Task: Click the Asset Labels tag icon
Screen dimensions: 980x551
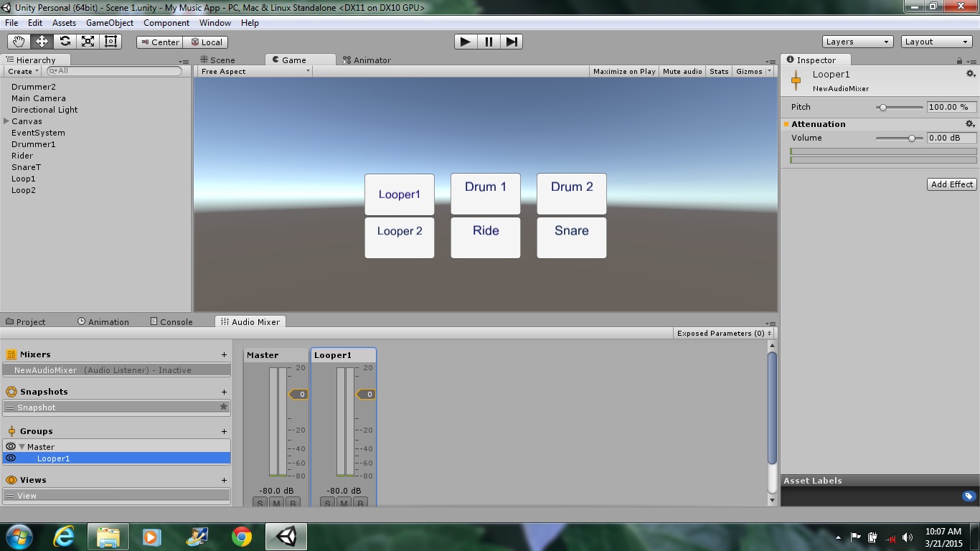Action: 969,496
